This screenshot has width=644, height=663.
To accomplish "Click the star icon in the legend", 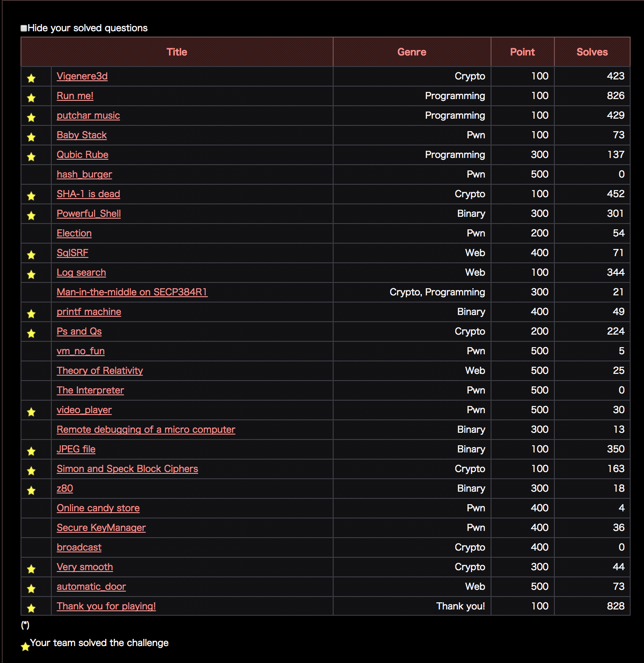I will click(25, 646).
